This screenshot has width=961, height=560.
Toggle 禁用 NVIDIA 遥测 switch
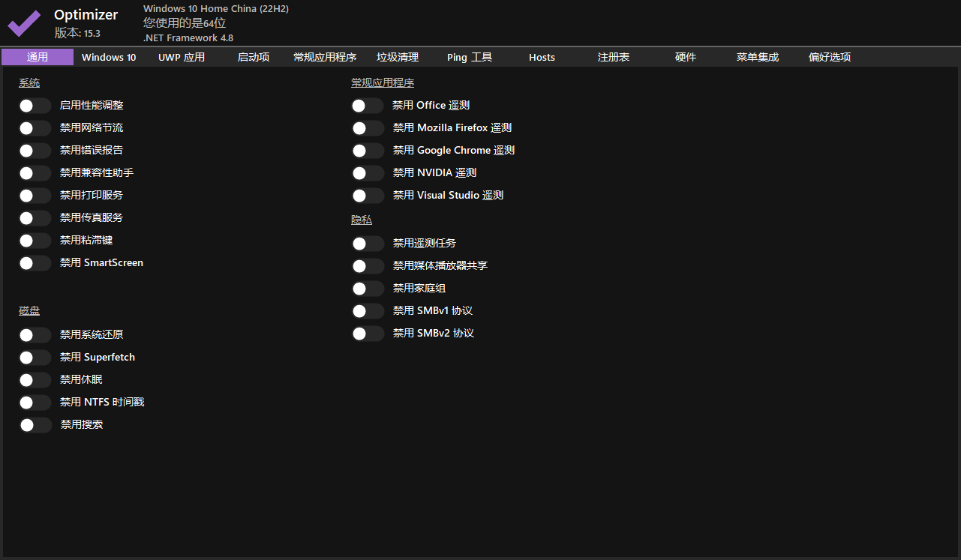(x=368, y=173)
